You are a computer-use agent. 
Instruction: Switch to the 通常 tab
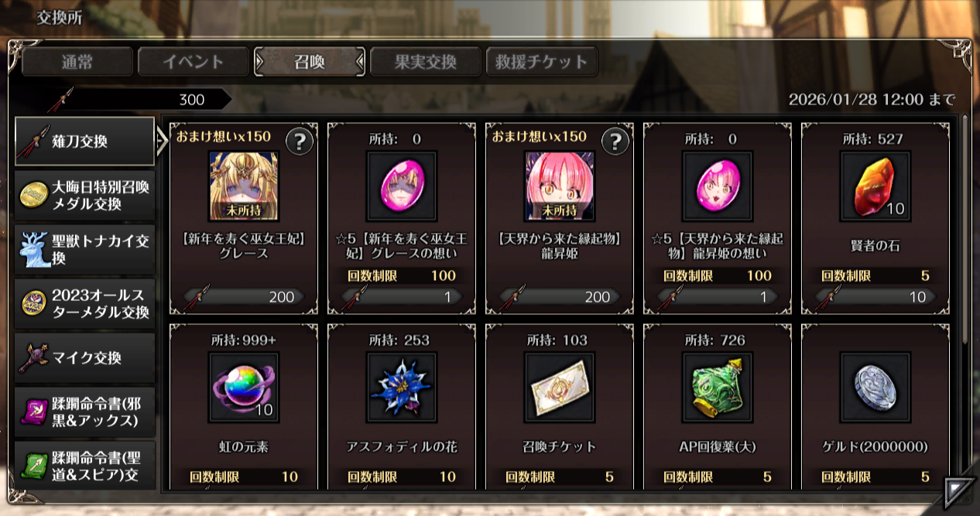pyautogui.click(x=77, y=62)
